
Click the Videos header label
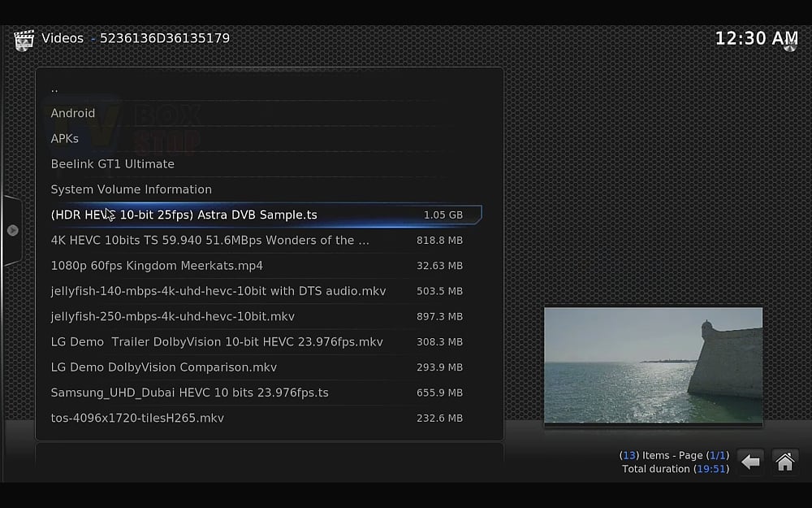click(x=63, y=38)
